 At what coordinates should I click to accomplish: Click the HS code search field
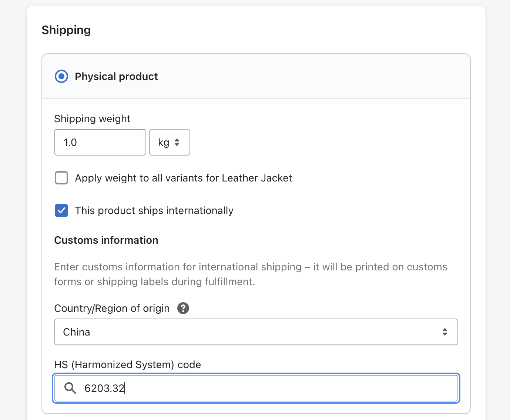pos(256,388)
